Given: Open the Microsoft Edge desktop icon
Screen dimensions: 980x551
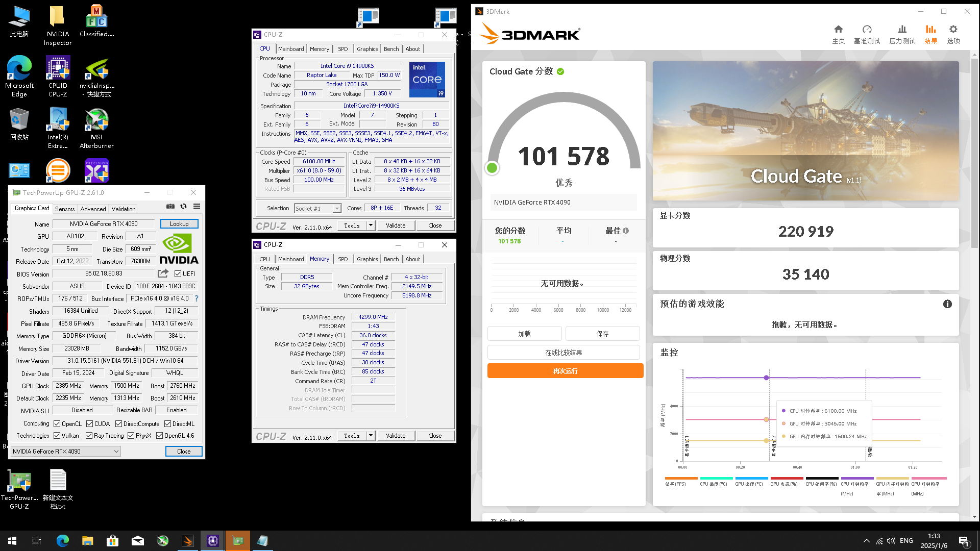Looking at the screenshot, I should [x=19, y=77].
